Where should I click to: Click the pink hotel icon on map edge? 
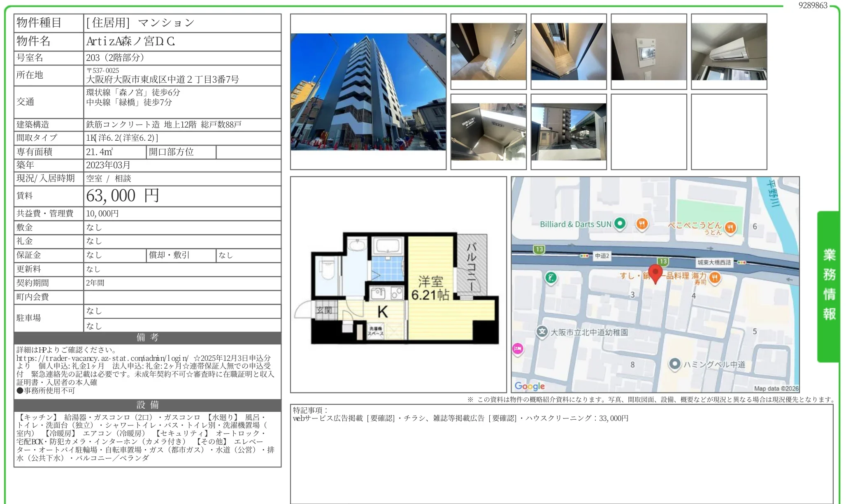click(518, 348)
